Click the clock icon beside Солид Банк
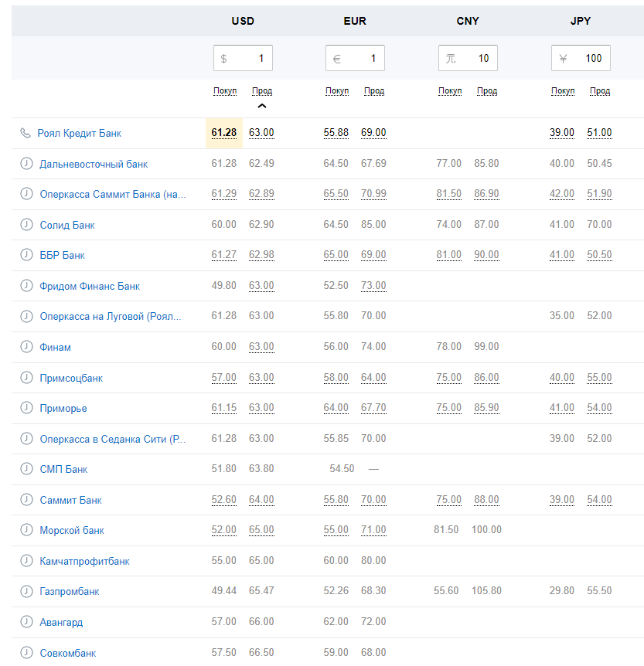This screenshot has height=666, width=644. (x=26, y=225)
